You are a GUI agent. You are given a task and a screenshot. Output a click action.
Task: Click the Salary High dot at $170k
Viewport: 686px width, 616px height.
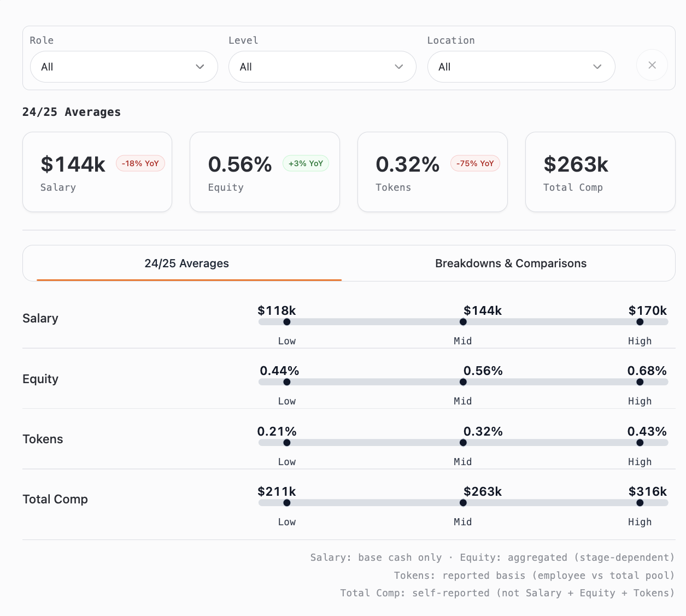tap(640, 322)
